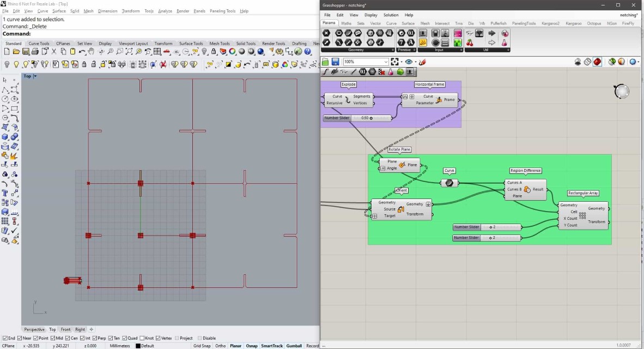This screenshot has height=349, width=644.
Task: Toggle the Knot osnap checkbox
Action: 142,338
